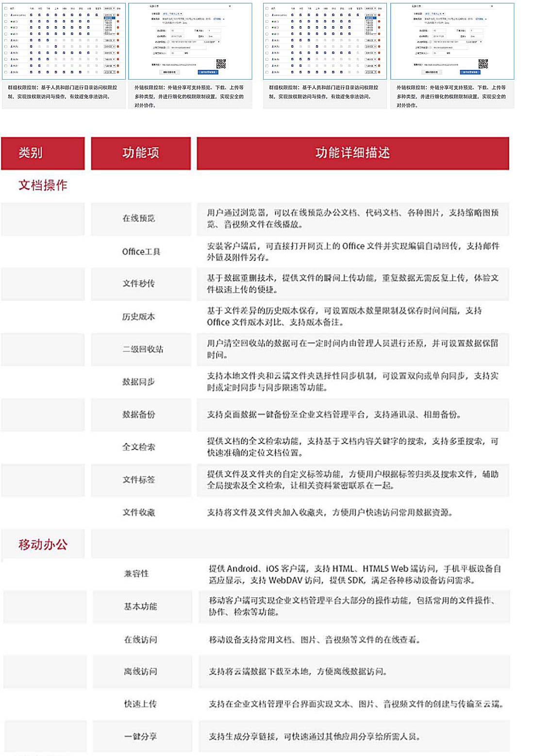Select the 快速上传 feature name

[140, 704]
